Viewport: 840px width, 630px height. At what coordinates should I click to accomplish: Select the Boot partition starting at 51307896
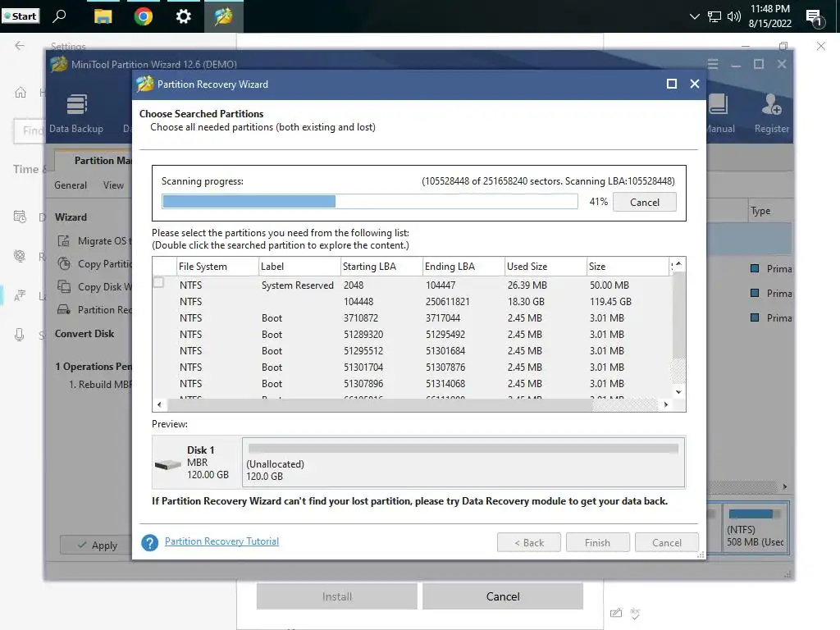click(412, 384)
